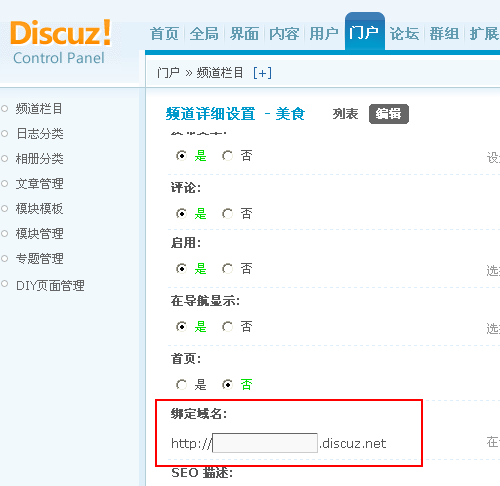Screen dimensions: 500x486
Task: Click the 编辑 button
Action: (x=389, y=114)
